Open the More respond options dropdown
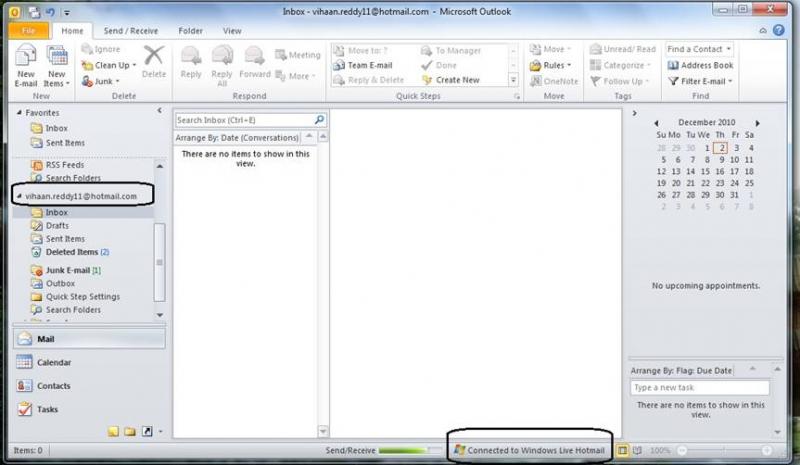800x465 pixels. point(295,76)
